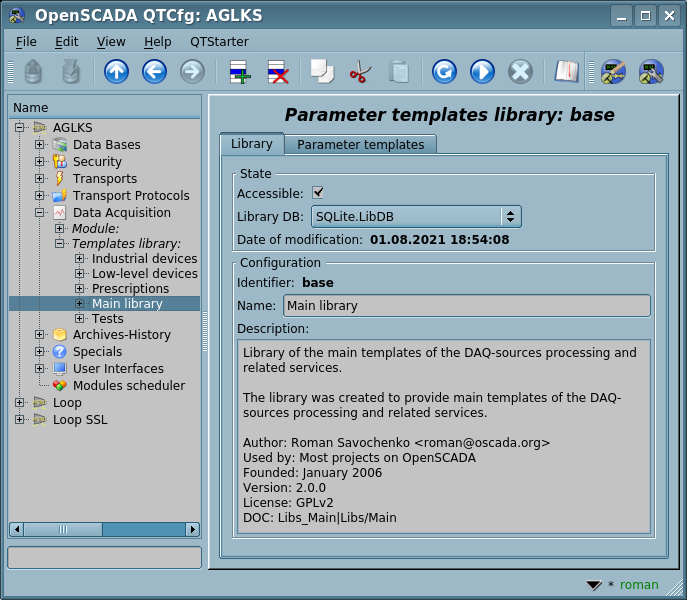This screenshot has width=687, height=600.
Task: Delete item using red X list icon
Action: coord(278,72)
